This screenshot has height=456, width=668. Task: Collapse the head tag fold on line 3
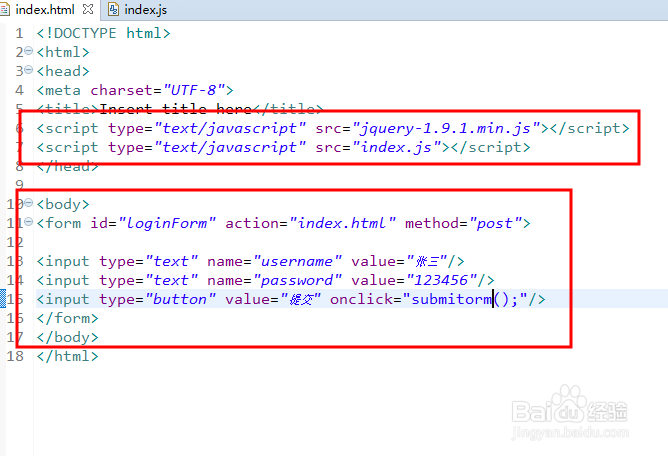click(29, 69)
